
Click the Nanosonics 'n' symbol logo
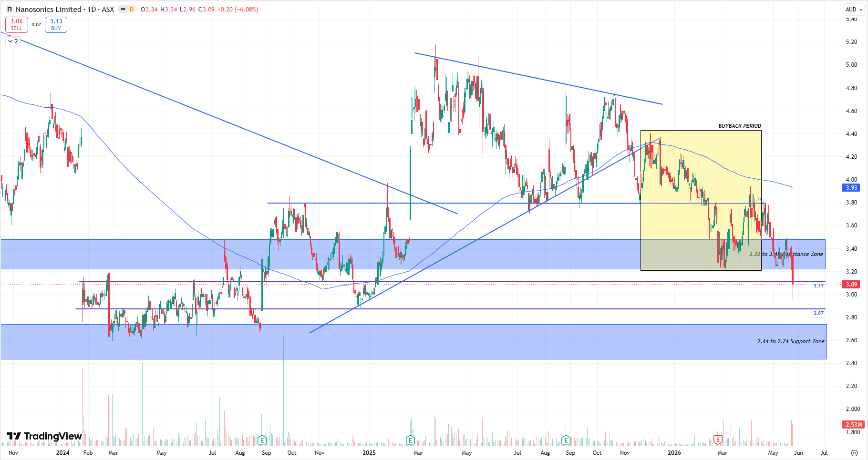click(9, 9)
